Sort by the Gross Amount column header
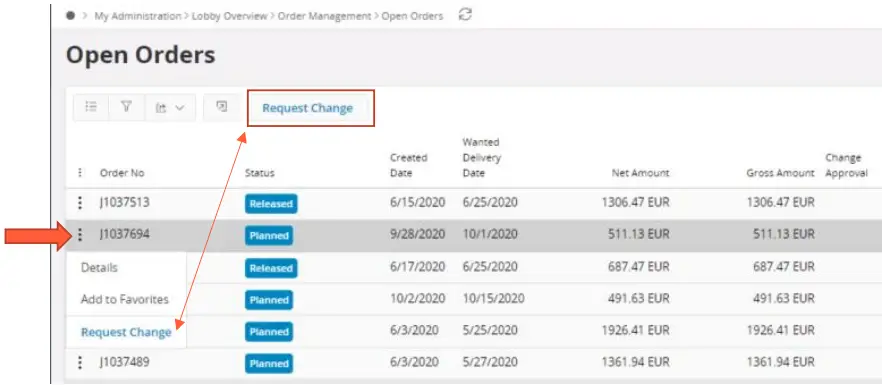This screenshot has width=882, height=385. coord(780,173)
